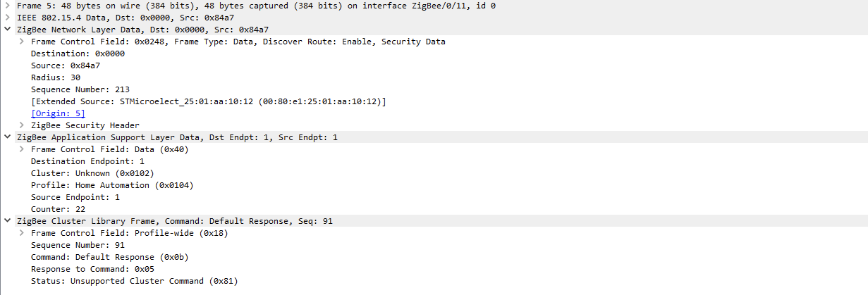Collapse ZigBee Application Support Layer Data
Image resolution: width=868 pixels, height=295 pixels.
[x=8, y=137]
